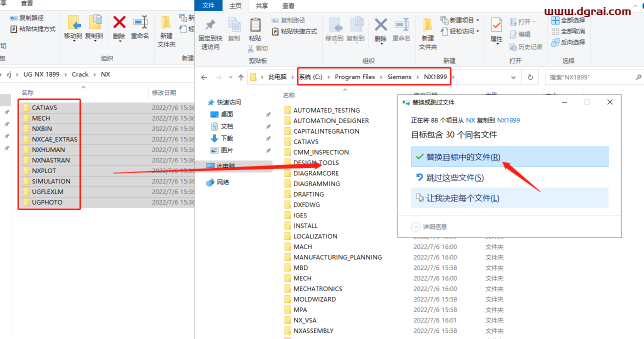
Task: Click Siemens in address bar path
Action: 399,77
